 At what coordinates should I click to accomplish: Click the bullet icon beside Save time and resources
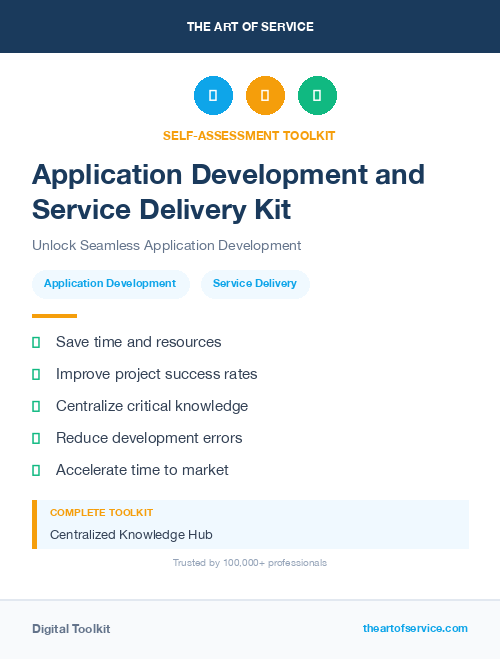coord(36,343)
